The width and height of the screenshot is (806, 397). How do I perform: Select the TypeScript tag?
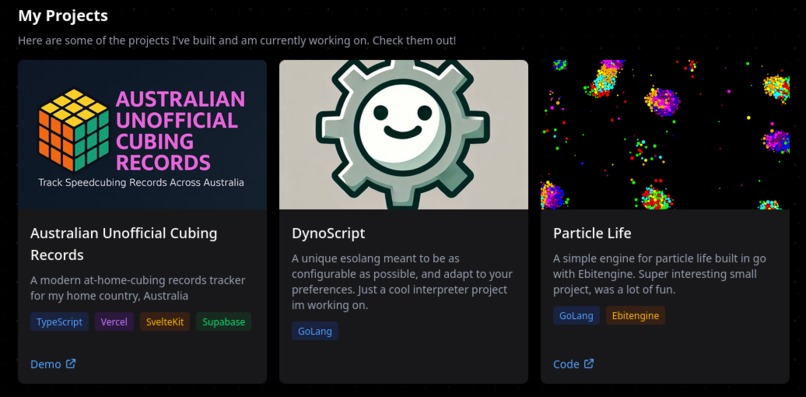pyautogui.click(x=60, y=322)
